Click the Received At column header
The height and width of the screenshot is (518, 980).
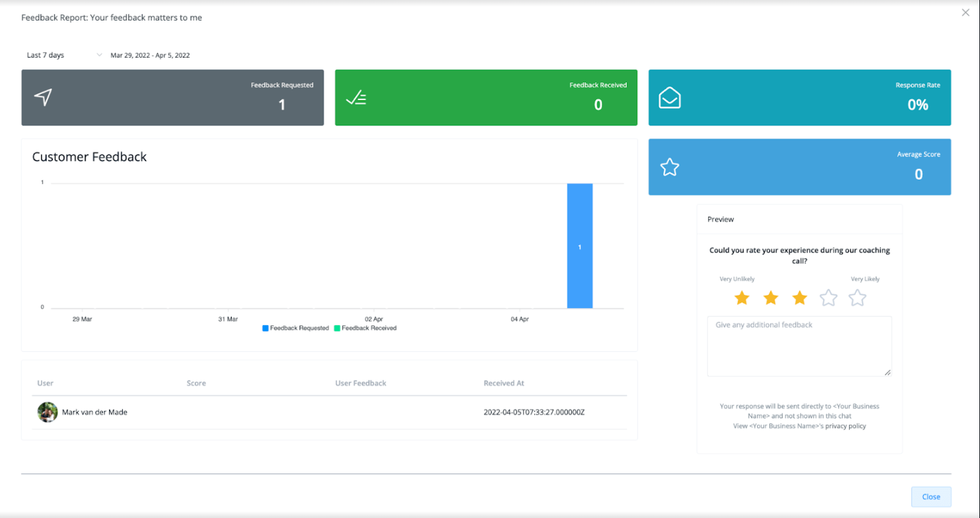point(503,384)
